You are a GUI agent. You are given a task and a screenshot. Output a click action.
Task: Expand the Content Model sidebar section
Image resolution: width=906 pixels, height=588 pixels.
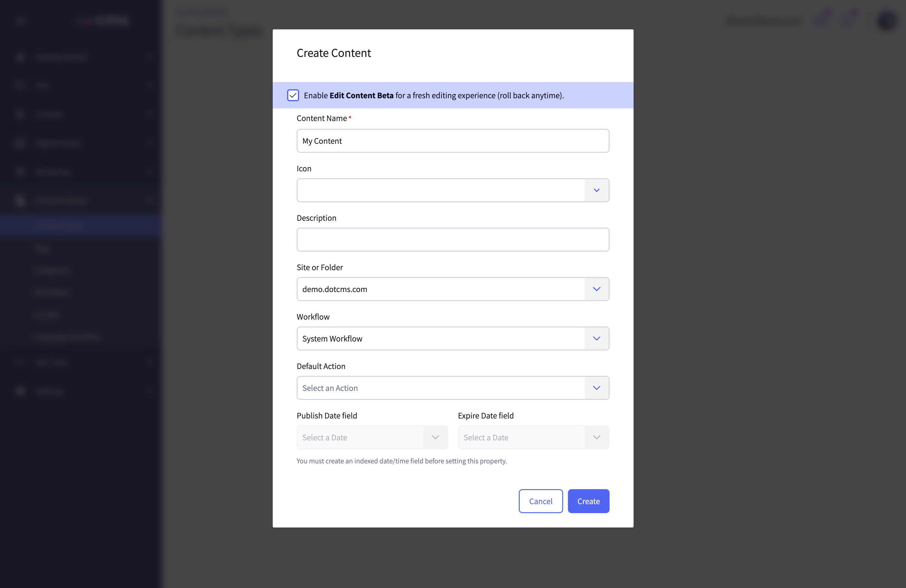tap(150, 200)
